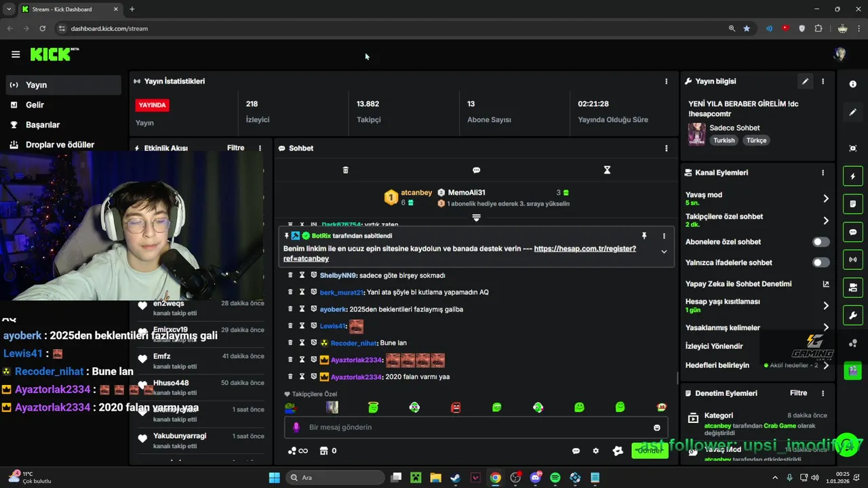
Task: Open Sohbet panel three-dot menu
Action: pos(666,148)
